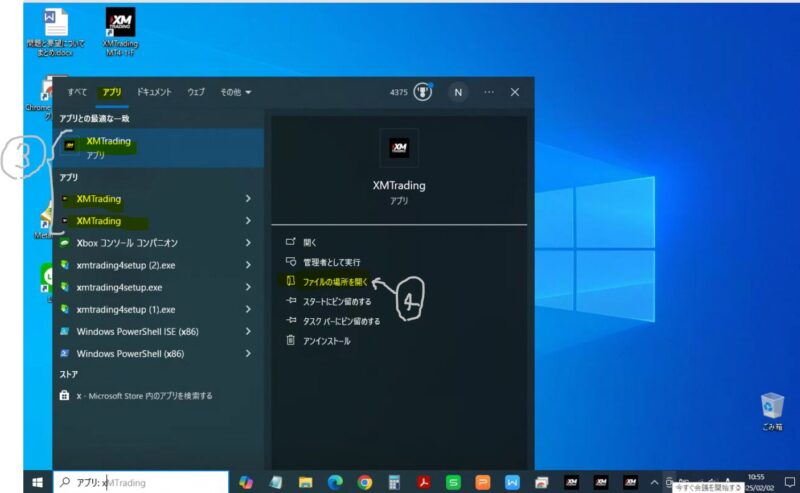The width and height of the screenshot is (800, 493).
Task: Open the three-dot options menu
Action: [489, 92]
